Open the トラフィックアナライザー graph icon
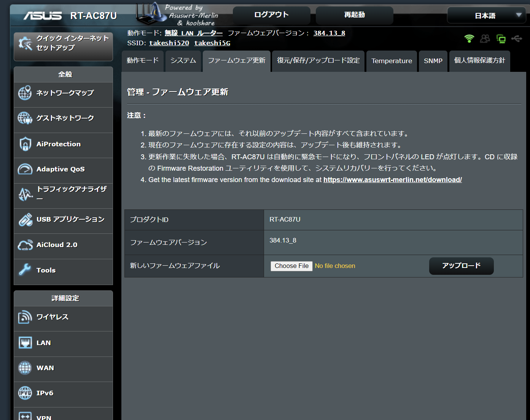530x420 pixels. [x=25, y=194]
